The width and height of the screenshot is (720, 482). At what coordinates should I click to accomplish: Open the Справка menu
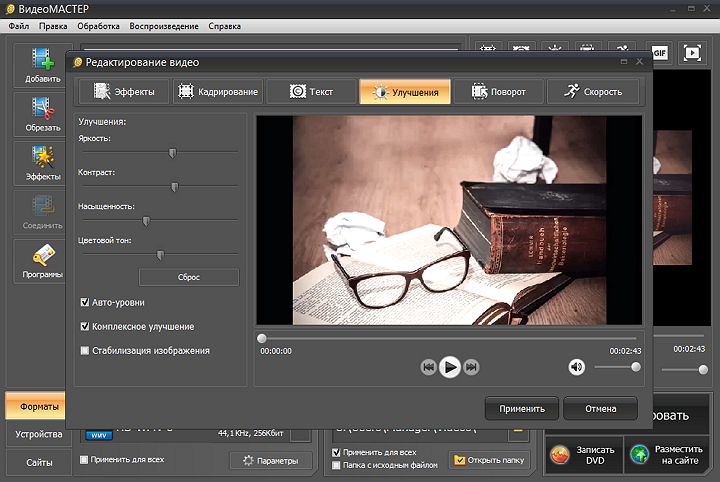[x=225, y=26]
